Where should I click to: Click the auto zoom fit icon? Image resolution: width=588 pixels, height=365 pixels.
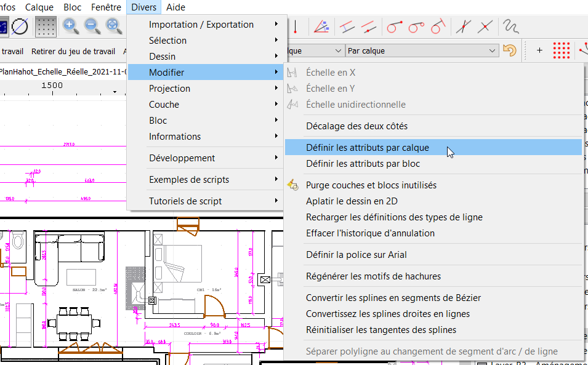113,26
